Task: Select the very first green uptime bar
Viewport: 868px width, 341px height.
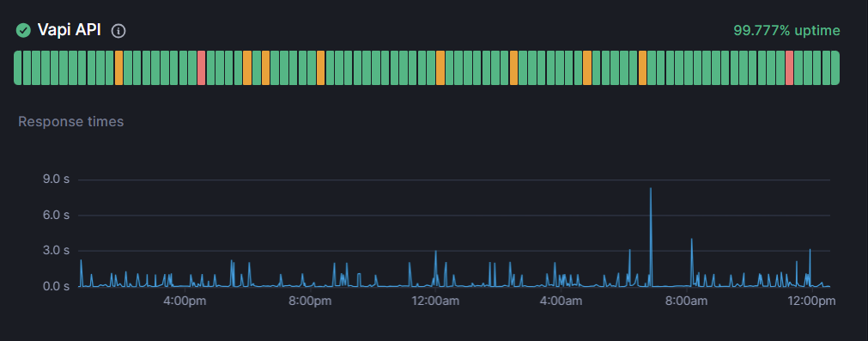Action: (x=18, y=68)
